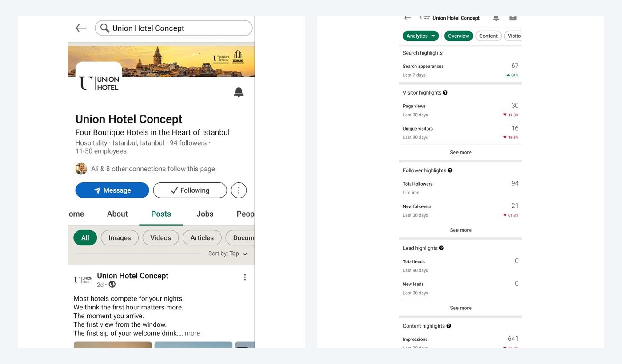622x364 pixels.
Task: Click the search magnifier icon
Action: tap(105, 28)
